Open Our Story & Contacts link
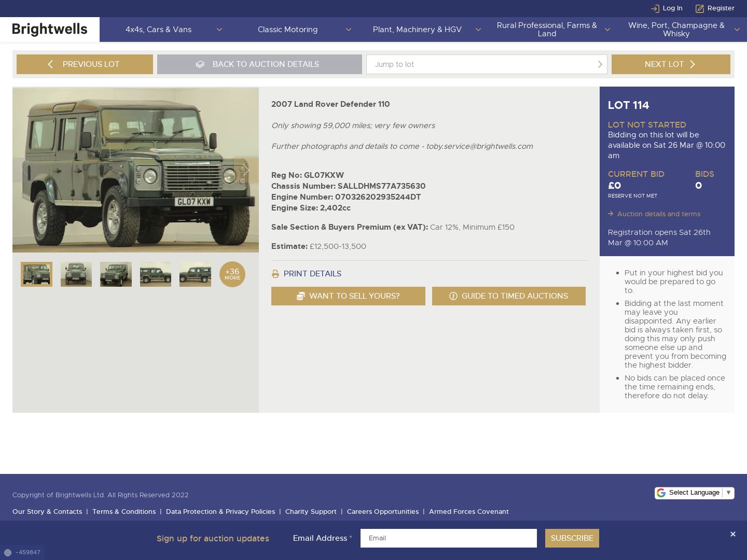 (x=47, y=512)
